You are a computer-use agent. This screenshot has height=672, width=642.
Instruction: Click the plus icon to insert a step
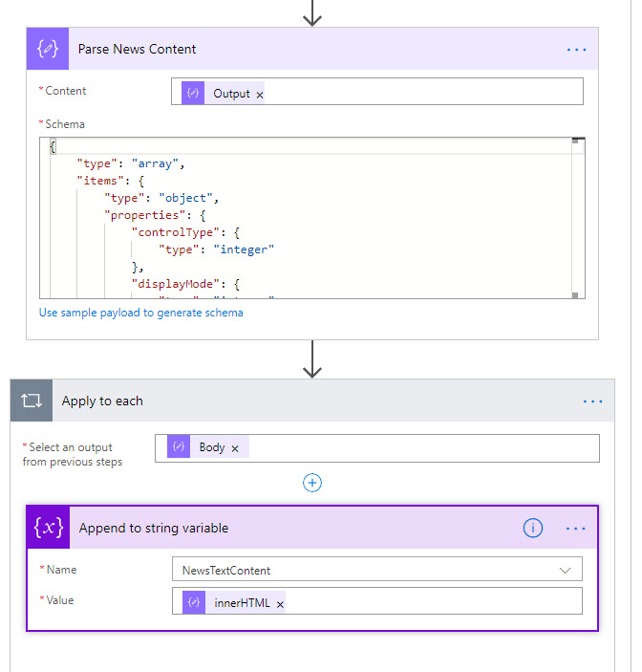[312, 483]
